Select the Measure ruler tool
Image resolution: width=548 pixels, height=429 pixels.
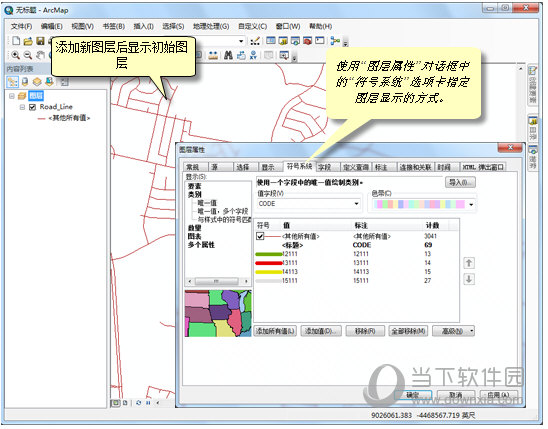[x=213, y=55]
